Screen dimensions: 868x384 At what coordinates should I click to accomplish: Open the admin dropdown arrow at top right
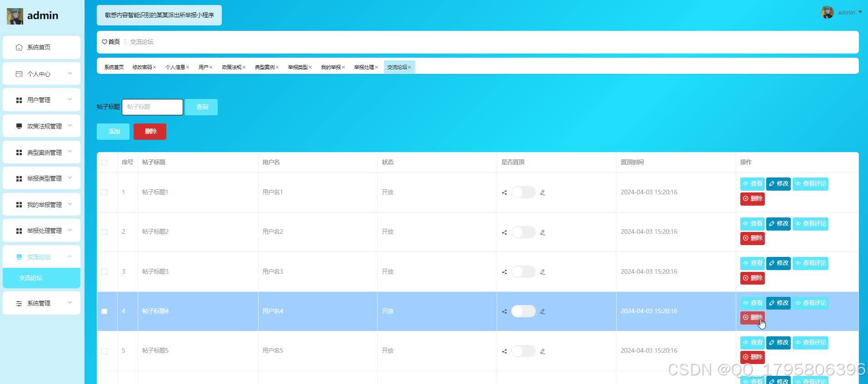pos(860,13)
